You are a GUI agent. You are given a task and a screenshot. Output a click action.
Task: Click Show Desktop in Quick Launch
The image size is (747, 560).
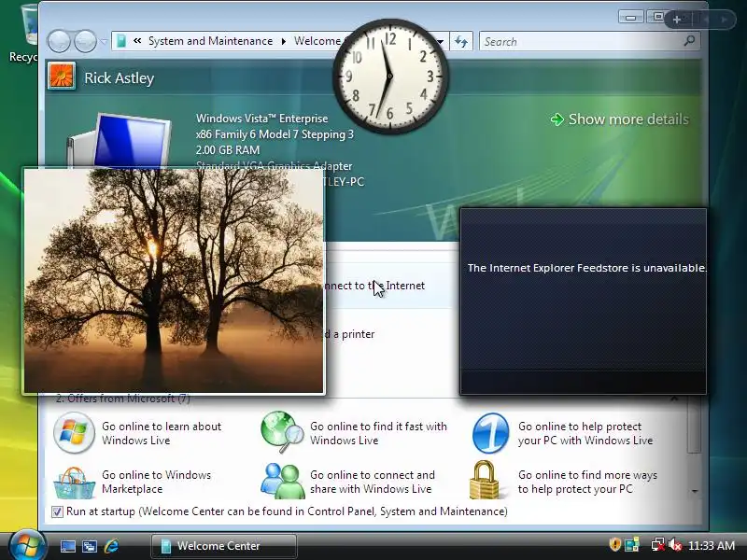pos(67,546)
